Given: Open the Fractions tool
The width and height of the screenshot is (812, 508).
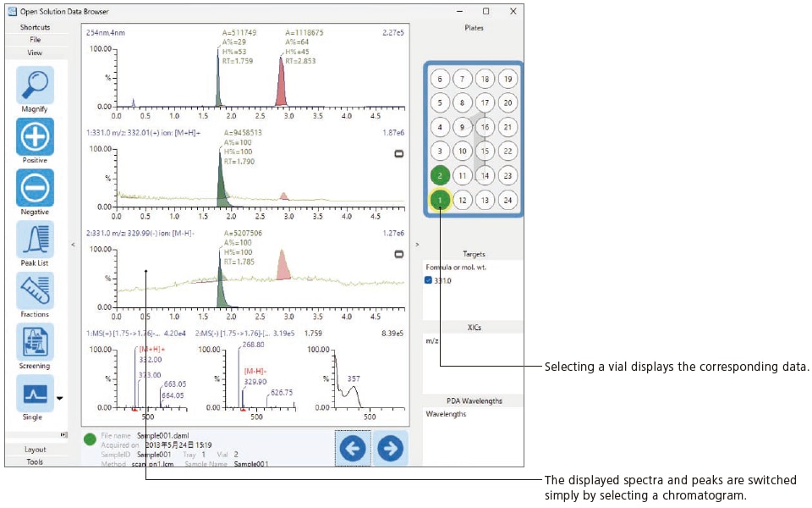Looking at the screenshot, I should coord(35,290).
